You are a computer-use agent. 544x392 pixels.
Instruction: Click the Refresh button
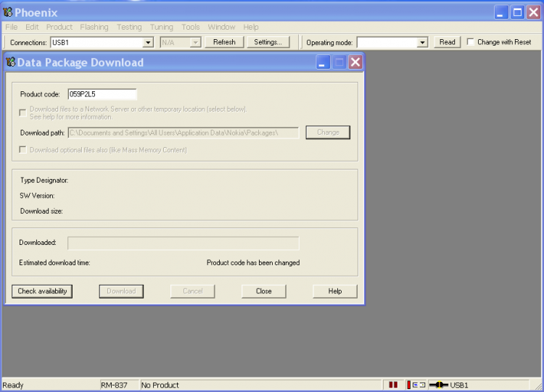tap(224, 42)
